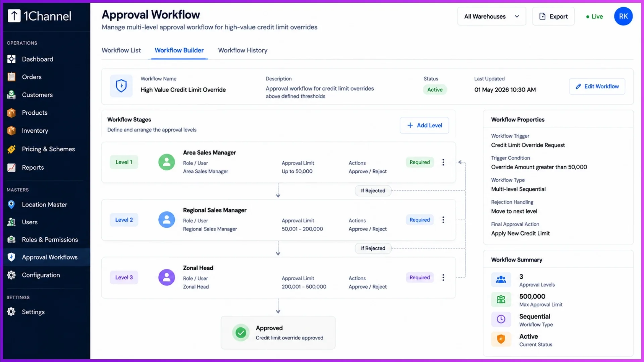
Task: Click the Level 1 Area Sales Manager avatar
Action: [x=167, y=162]
